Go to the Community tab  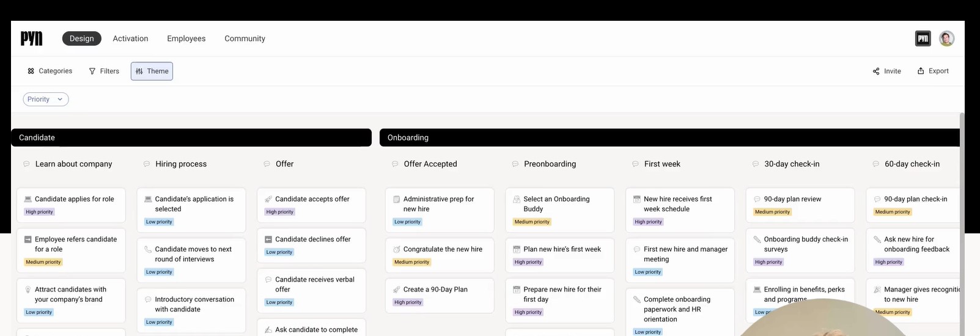[x=245, y=38]
